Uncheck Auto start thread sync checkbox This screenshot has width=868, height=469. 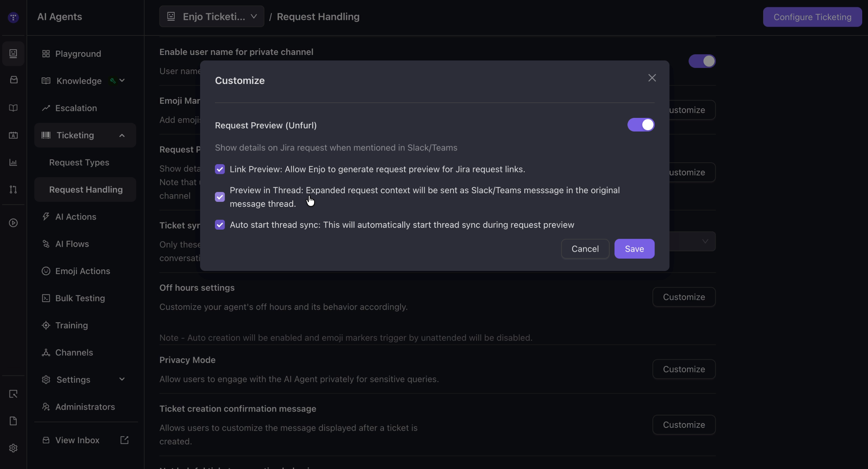(x=220, y=225)
